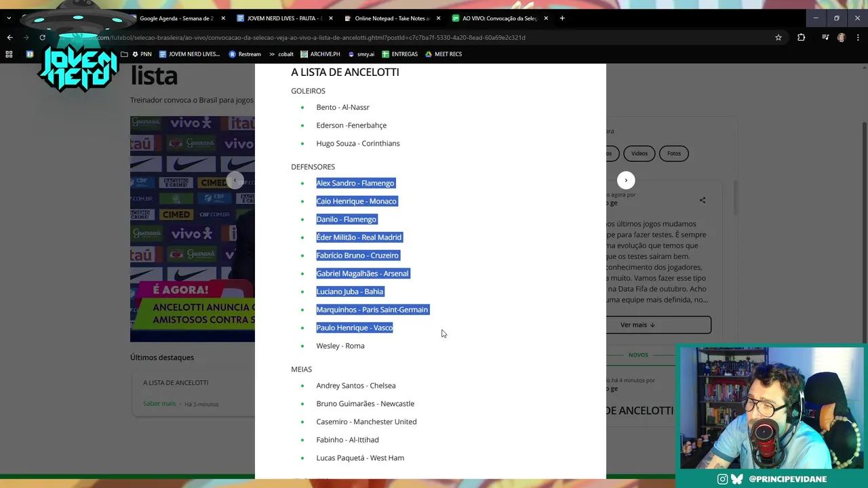
Task: Click Gabriel Magalhães - Arsenal entry
Action: coord(362,274)
